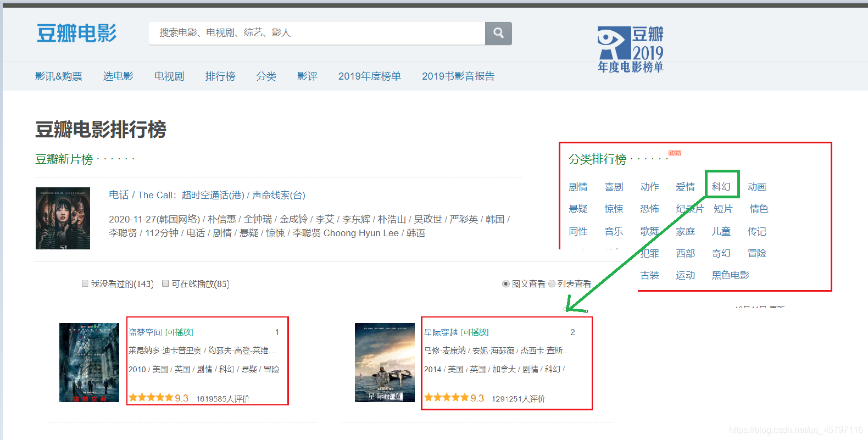Select the 纪录片 genre link

(689, 209)
